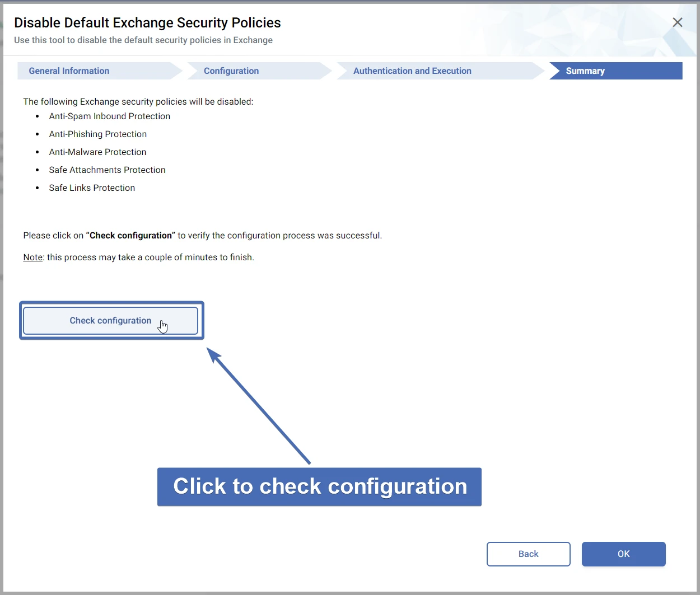700x595 pixels.
Task: Click the Safe Links Protection list item
Action: (x=92, y=188)
